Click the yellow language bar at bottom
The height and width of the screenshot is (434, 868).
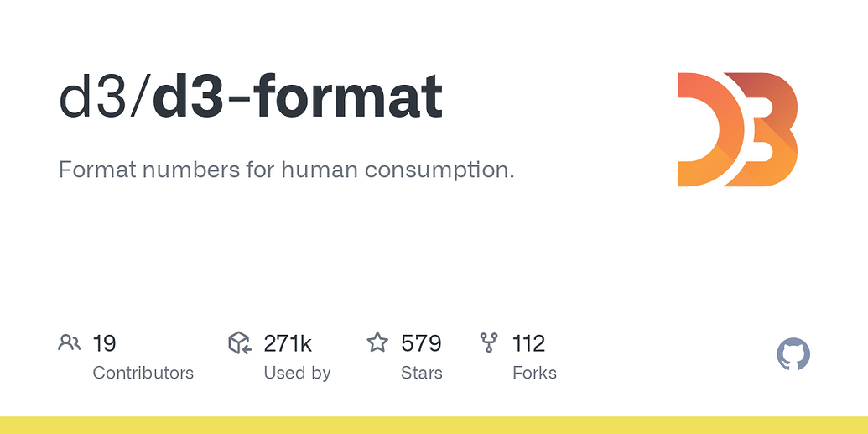click(434, 425)
